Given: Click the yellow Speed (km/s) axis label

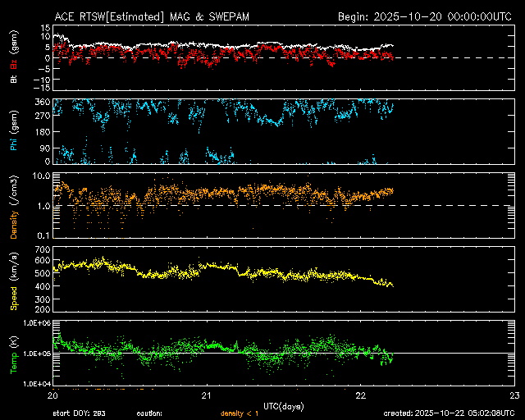Looking at the screenshot, I should pos(13,281).
